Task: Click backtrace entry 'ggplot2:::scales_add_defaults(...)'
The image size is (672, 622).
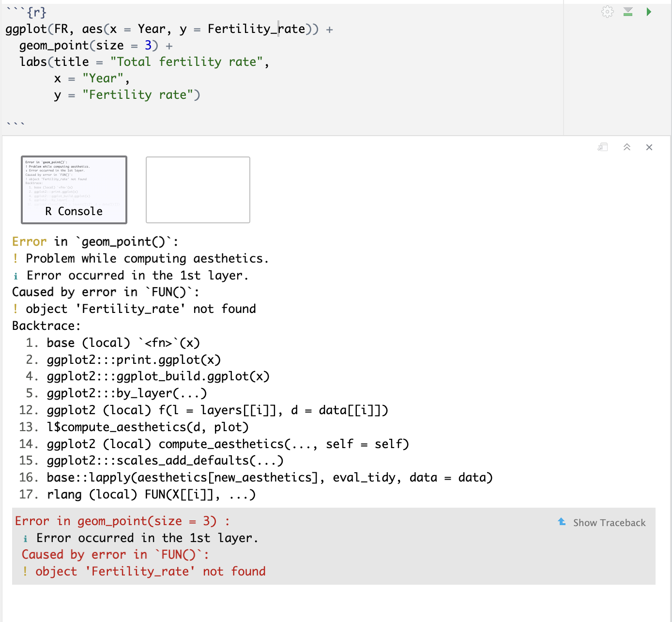Action: (165, 461)
